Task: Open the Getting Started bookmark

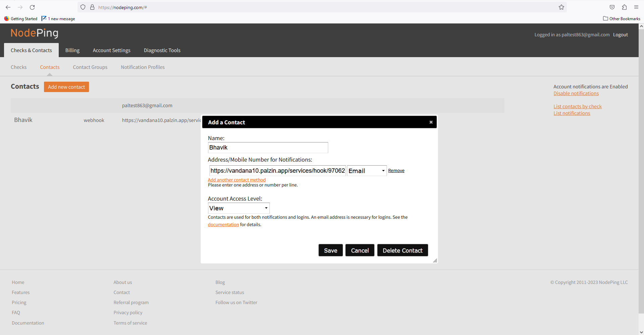Action: pos(21,19)
